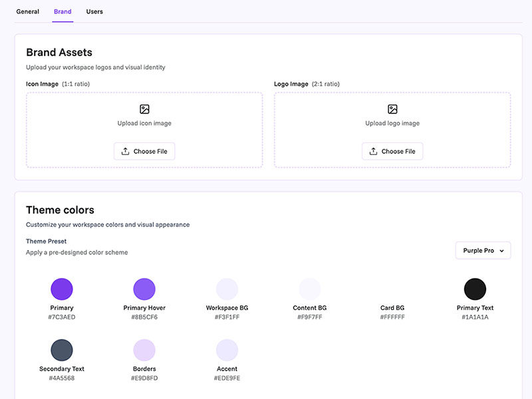Pick the Primary color swatch
Image resolution: width=532 pixels, height=399 pixels.
click(x=62, y=289)
